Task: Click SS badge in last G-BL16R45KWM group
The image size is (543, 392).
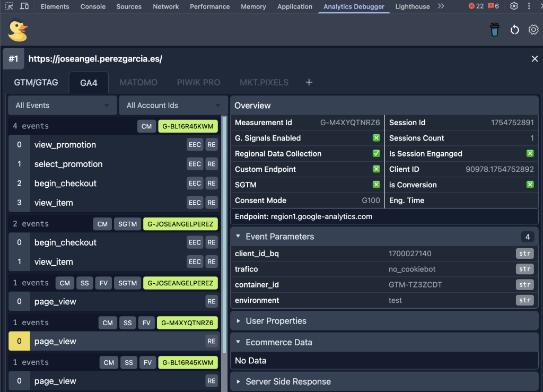Action: click(129, 363)
